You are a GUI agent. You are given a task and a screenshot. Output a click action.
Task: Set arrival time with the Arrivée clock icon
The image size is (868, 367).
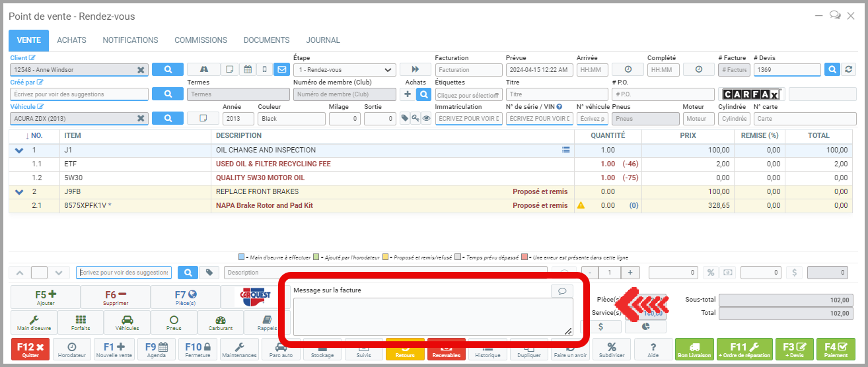[628, 69]
